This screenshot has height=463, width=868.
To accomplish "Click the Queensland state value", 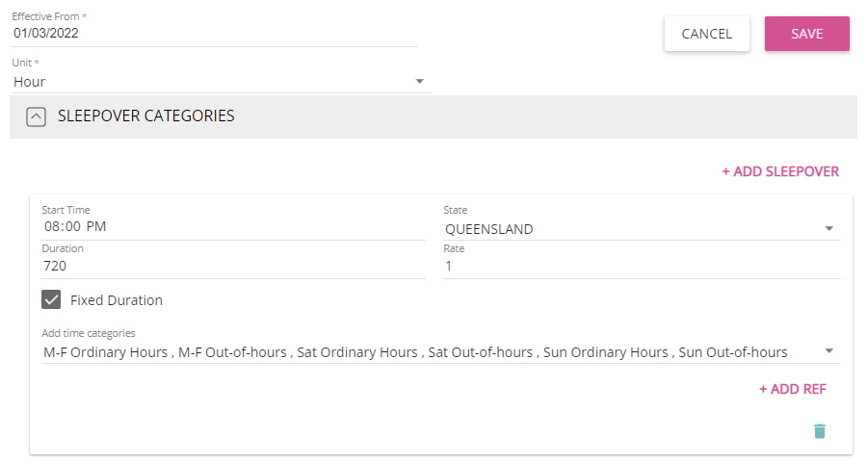I will point(488,229).
